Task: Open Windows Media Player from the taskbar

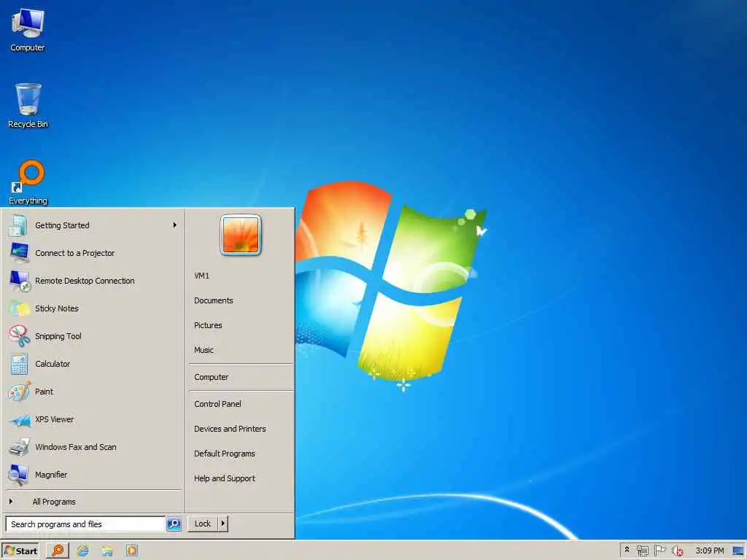Action: click(x=132, y=551)
